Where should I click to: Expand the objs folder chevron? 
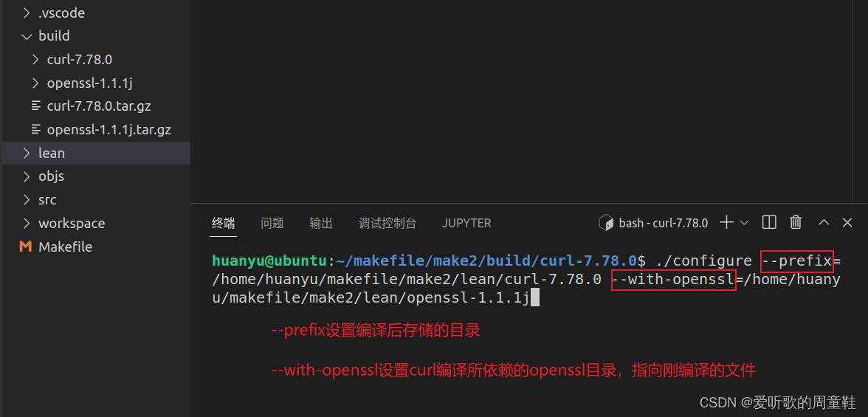[26, 176]
